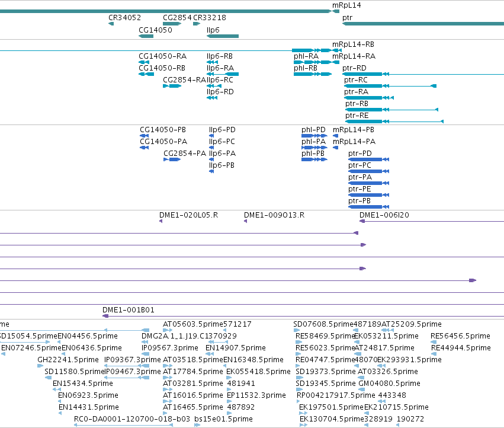The height and width of the screenshot is (428, 504).
Task: Click the ptr-RB transcript label
Action: tap(357, 104)
